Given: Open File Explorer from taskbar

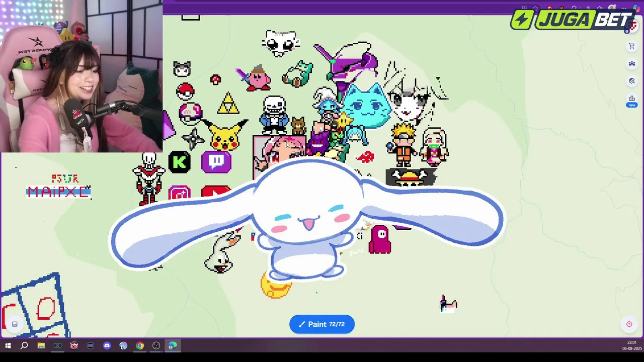Looking at the screenshot, I should pyautogui.click(x=41, y=346).
